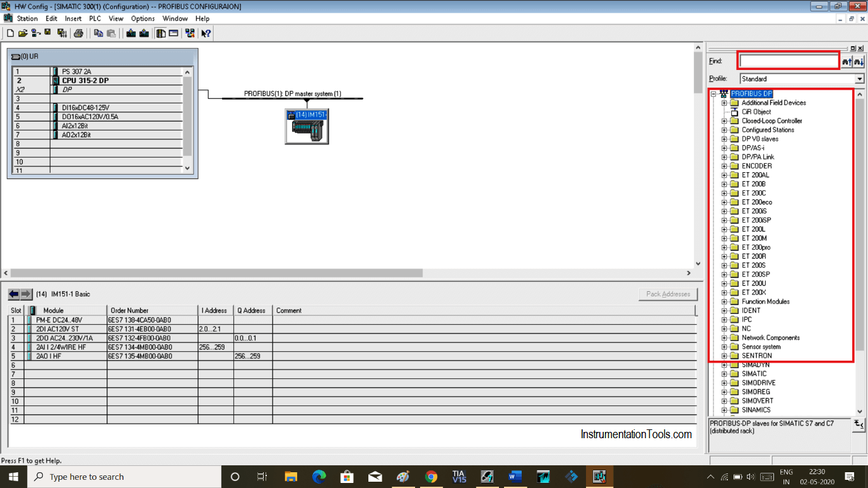Open the View menu
Image resolution: width=868 pixels, height=488 pixels.
[x=116, y=18]
